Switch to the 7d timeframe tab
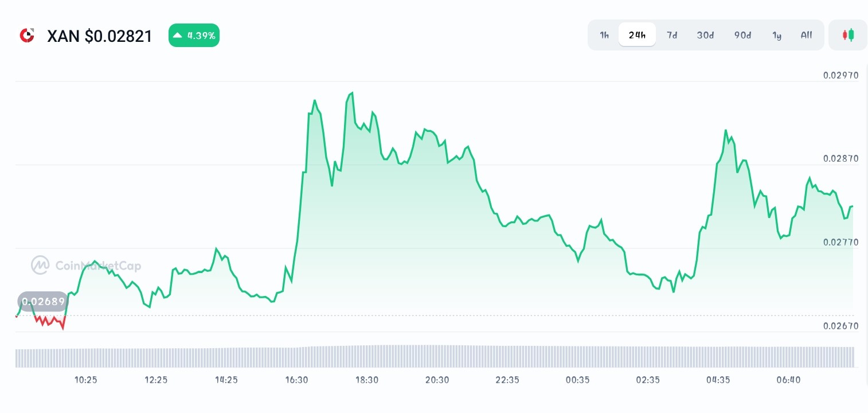The height and width of the screenshot is (413, 868). coord(672,35)
